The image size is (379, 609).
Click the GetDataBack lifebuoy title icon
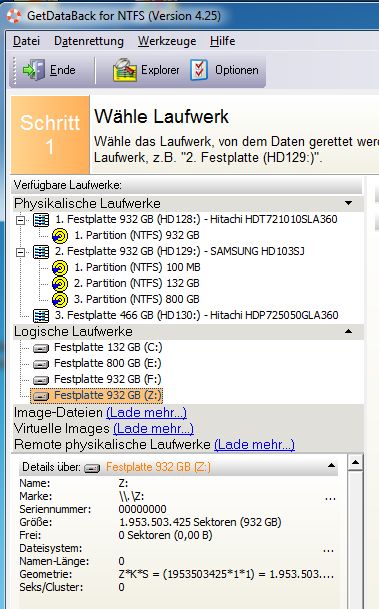[13, 16]
